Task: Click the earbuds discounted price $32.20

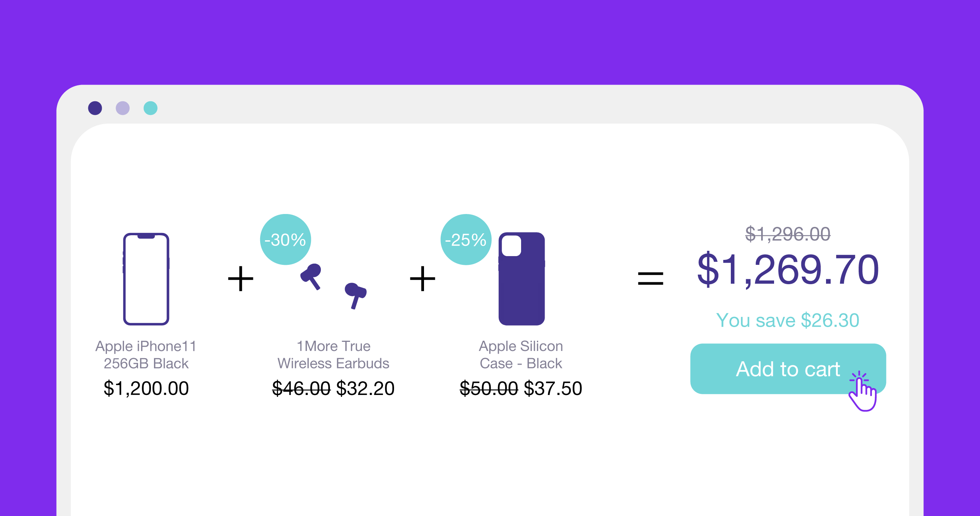Action: tap(365, 389)
